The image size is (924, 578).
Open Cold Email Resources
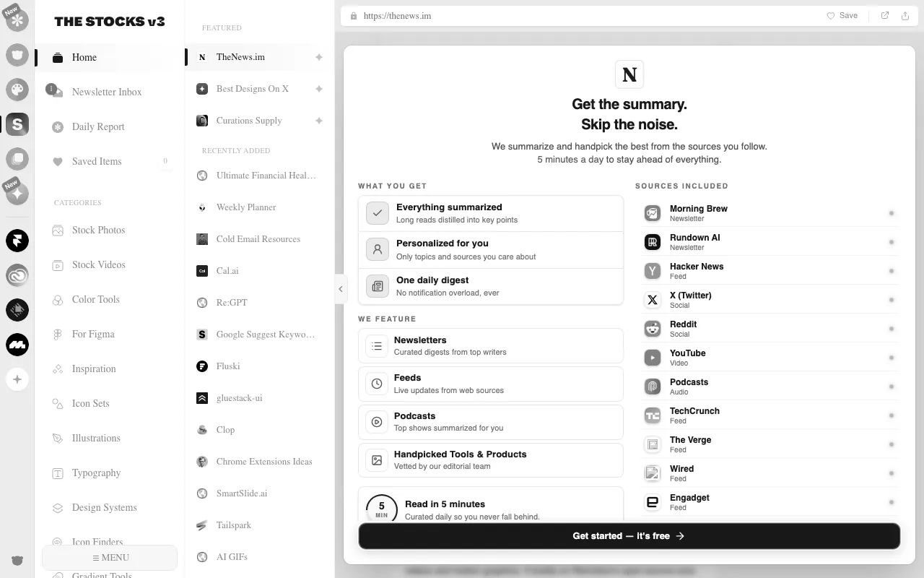tap(260, 239)
